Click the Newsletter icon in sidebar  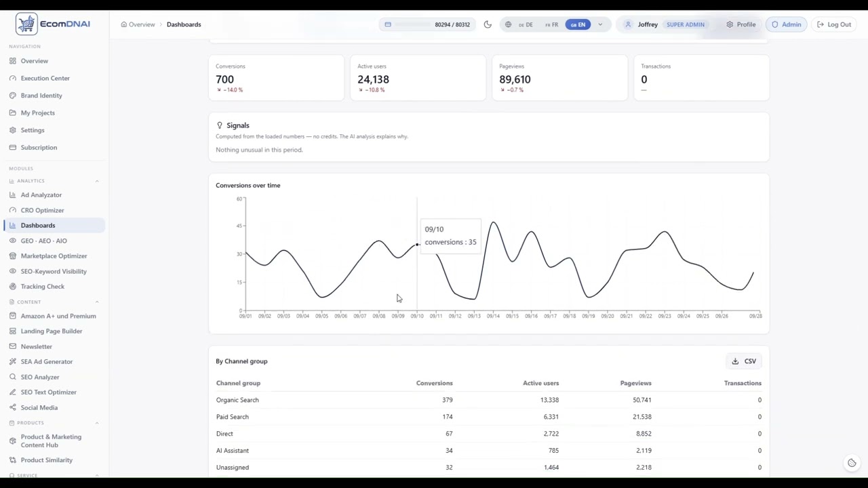[x=13, y=346]
